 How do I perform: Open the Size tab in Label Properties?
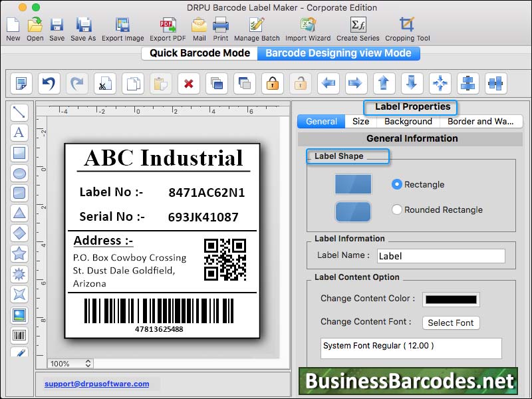pyautogui.click(x=360, y=122)
